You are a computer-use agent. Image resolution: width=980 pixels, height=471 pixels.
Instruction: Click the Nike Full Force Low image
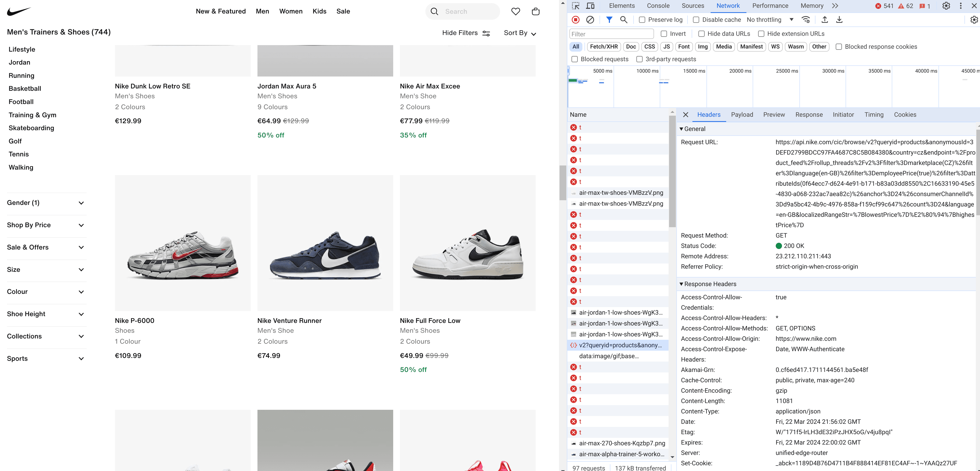click(x=468, y=243)
